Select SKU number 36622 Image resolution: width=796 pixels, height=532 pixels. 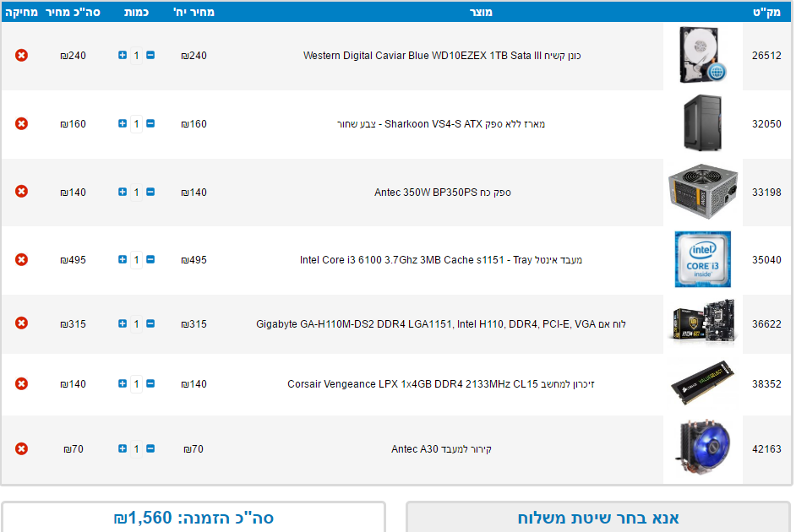click(766, 323)
